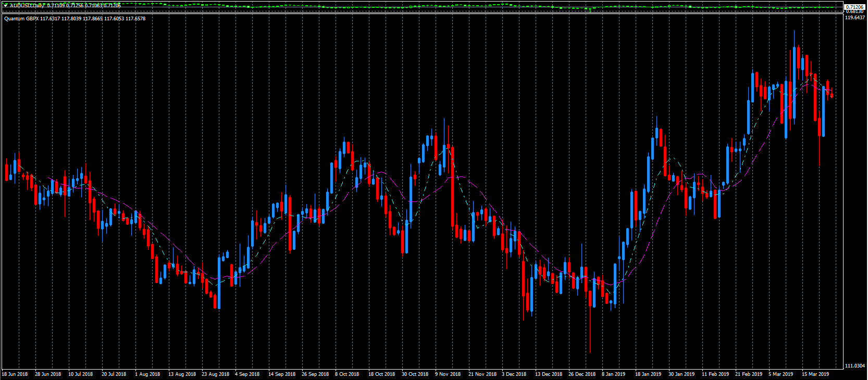Click the 21 Feb 2019 date label
Screen dimensions: 868x380
point(748,374)
